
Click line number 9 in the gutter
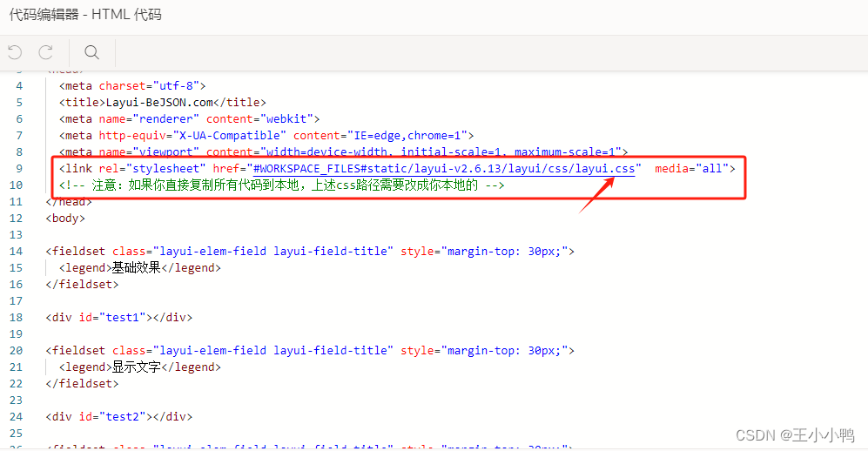pos(19,169)
